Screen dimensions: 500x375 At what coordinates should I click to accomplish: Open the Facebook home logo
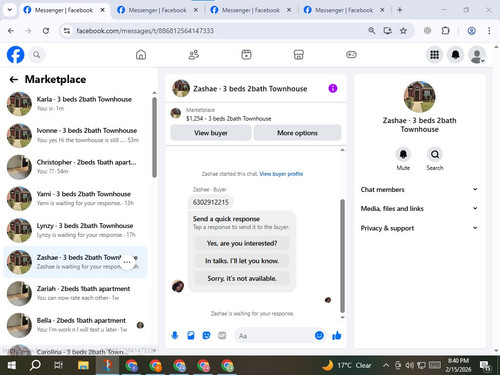(15, 55)
